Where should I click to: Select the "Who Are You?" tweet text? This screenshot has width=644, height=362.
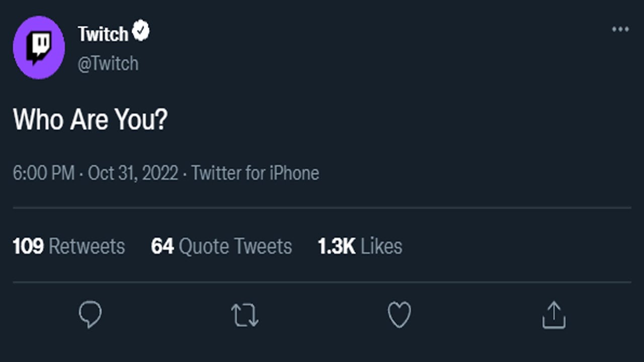90,120
